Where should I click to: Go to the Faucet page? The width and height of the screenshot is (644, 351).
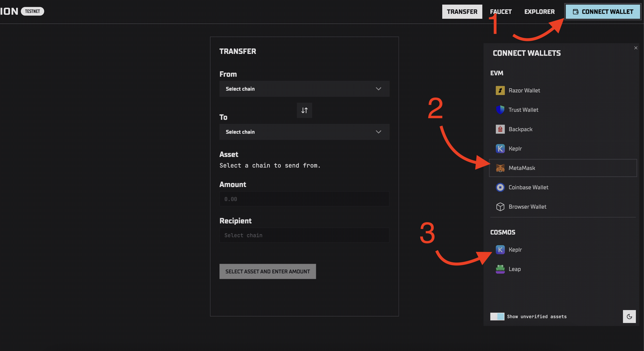tap(501, 12)
